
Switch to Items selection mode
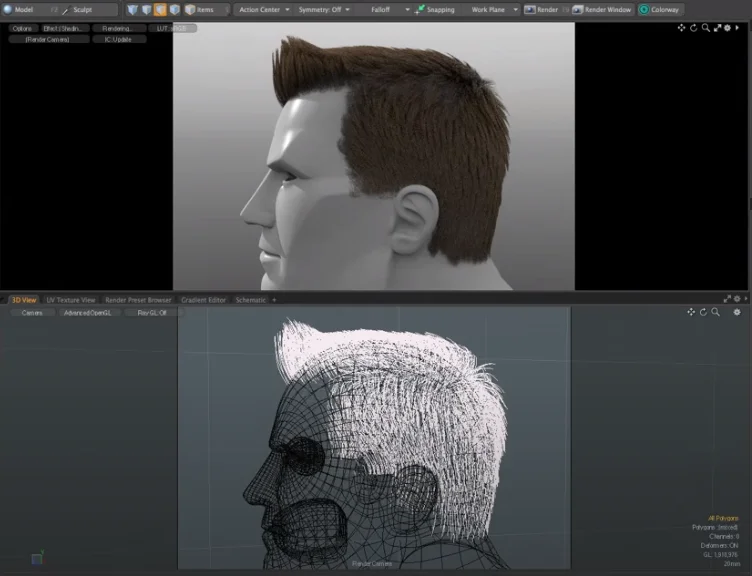click(x=200, y=10)
